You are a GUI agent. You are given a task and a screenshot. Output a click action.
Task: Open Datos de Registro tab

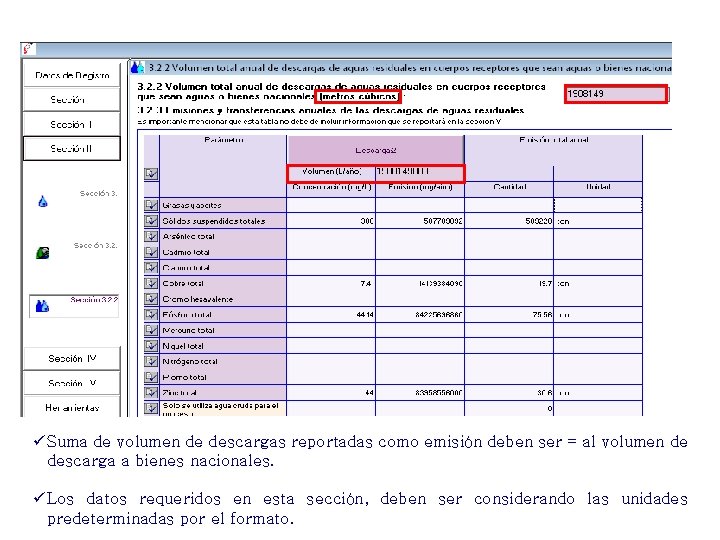tap(72, 75)
